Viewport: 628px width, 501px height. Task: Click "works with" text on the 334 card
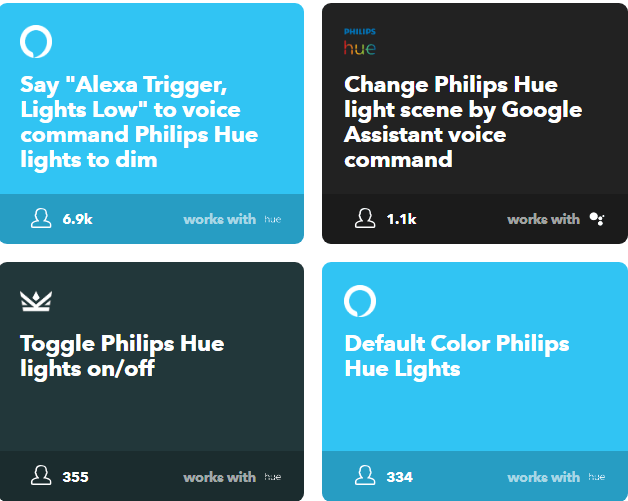click(x=543, y=477)
